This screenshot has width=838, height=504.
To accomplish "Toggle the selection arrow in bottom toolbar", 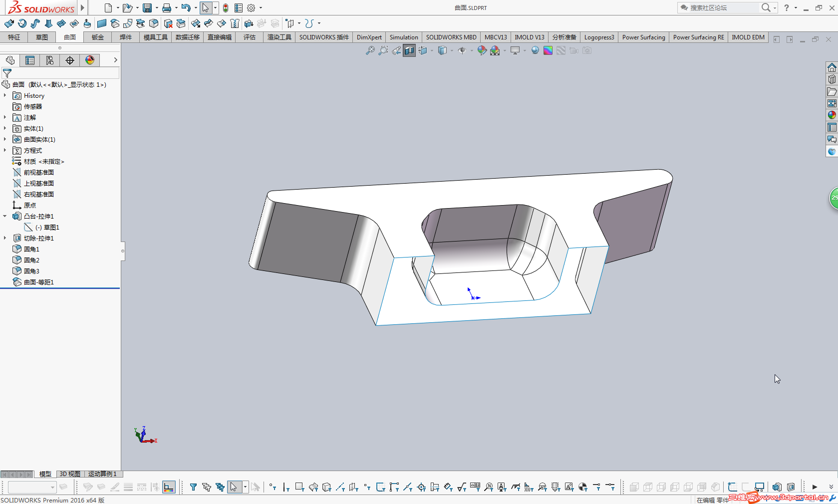I will pos(234,487).
